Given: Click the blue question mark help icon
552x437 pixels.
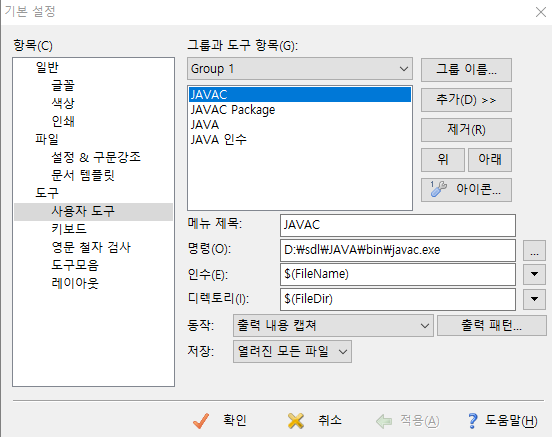Looking at the screenshot, I should coord(472,421).
